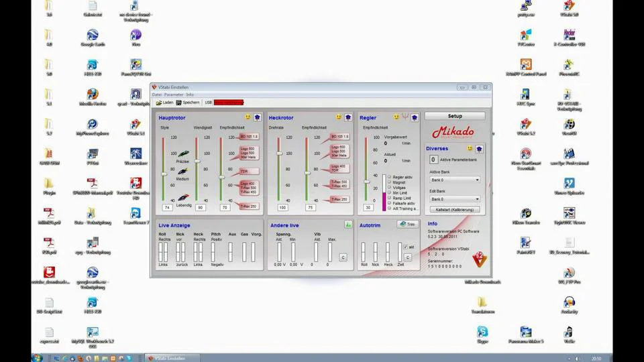
Task: Open the Edit Bank dropdown
Action: (x=455, y=199)
